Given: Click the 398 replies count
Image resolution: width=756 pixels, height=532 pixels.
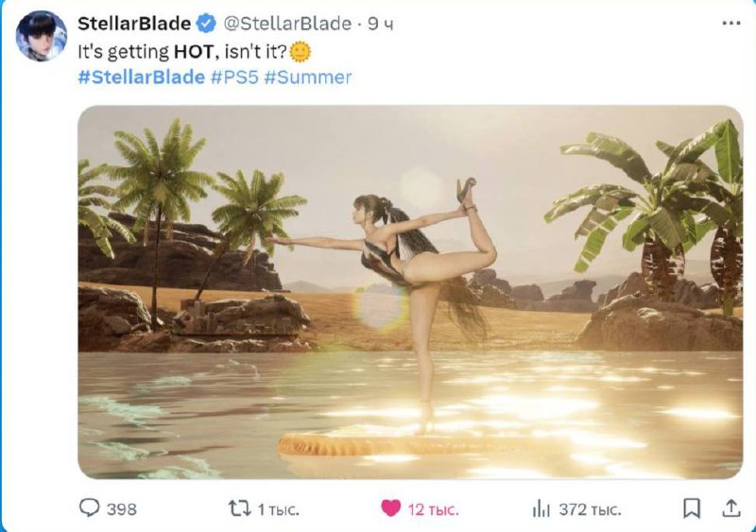Looking at the screenshot, I should coord(122,509).
